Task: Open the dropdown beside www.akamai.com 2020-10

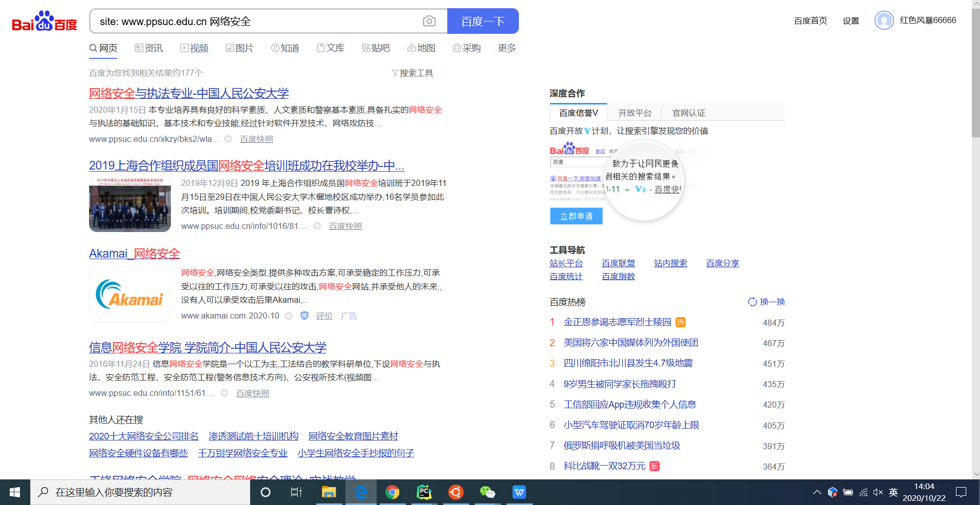Action: [289, 316]
